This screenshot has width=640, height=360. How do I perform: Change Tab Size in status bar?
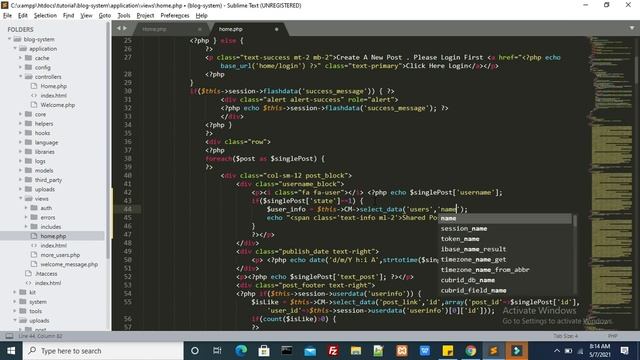(x=565, y=336)
